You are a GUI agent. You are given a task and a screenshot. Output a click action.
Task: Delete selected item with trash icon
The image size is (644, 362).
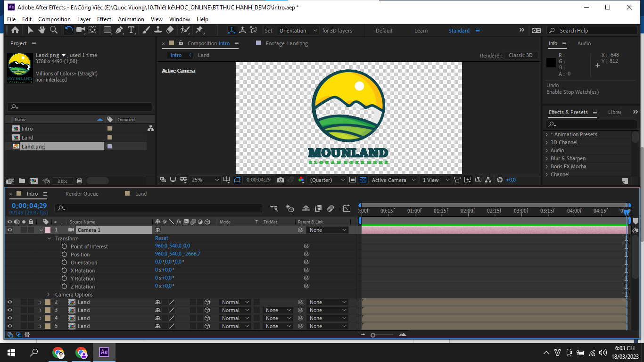click(x=79, y=181)
